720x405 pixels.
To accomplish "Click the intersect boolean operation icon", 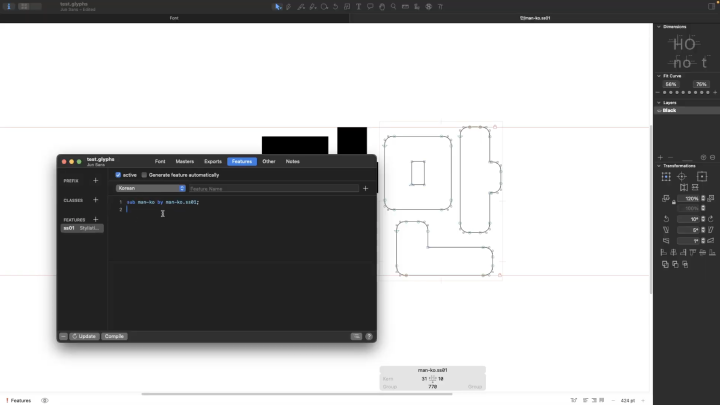I will click(x=685, y=264).
